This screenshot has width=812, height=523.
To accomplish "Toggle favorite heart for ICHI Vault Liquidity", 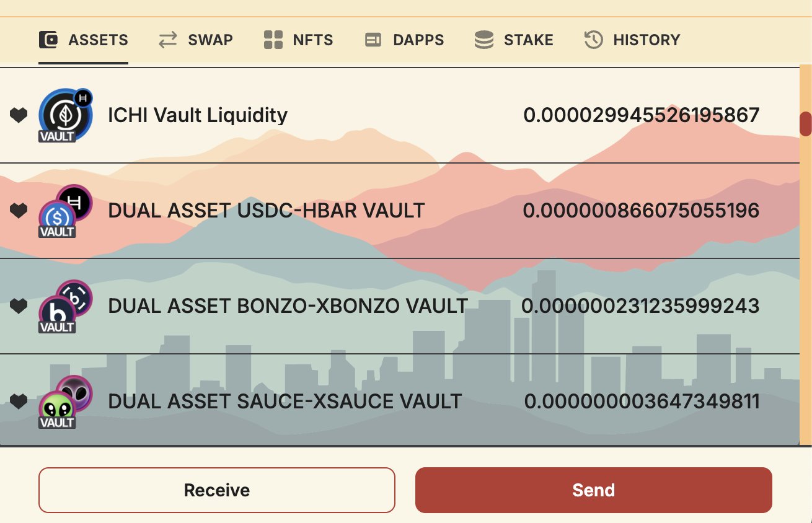I will pyautogui.click(x=19, y=115).
